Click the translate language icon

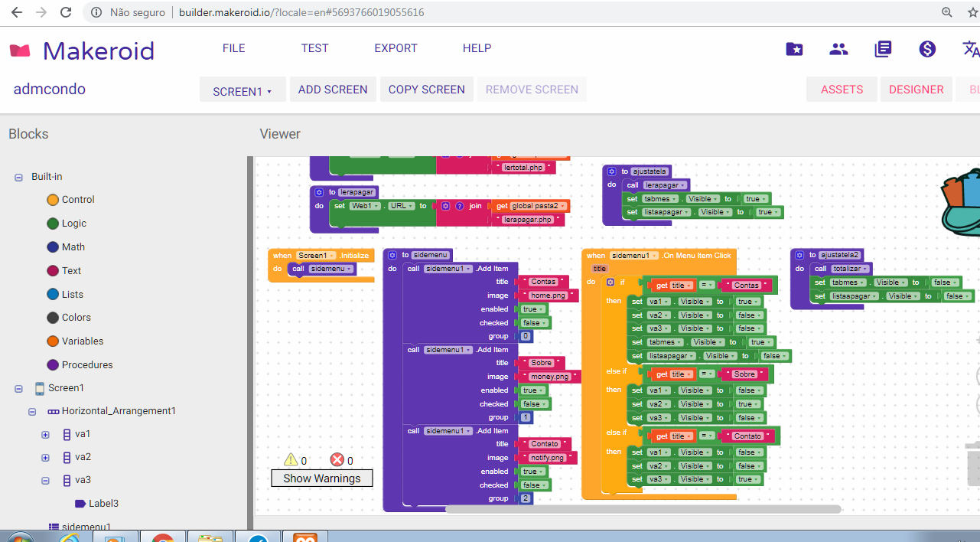click(970, 49)
